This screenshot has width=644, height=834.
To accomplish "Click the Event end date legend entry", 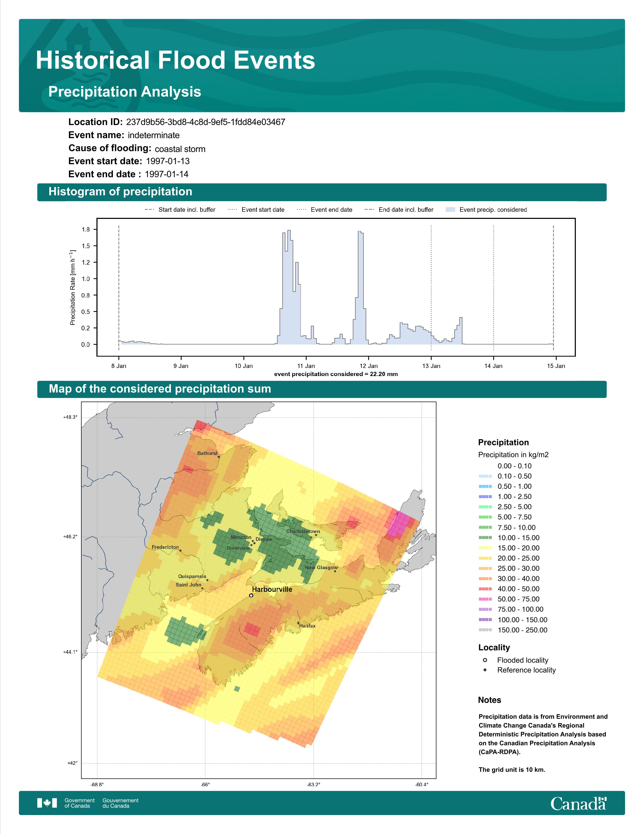I will click(x=325, y=210).
